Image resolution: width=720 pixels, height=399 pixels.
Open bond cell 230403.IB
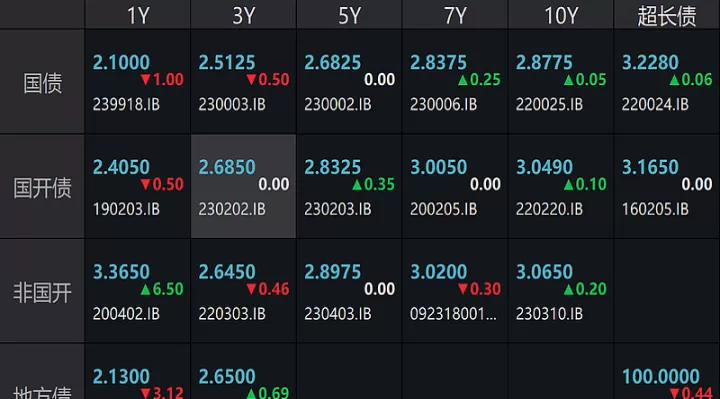point(349,291)
